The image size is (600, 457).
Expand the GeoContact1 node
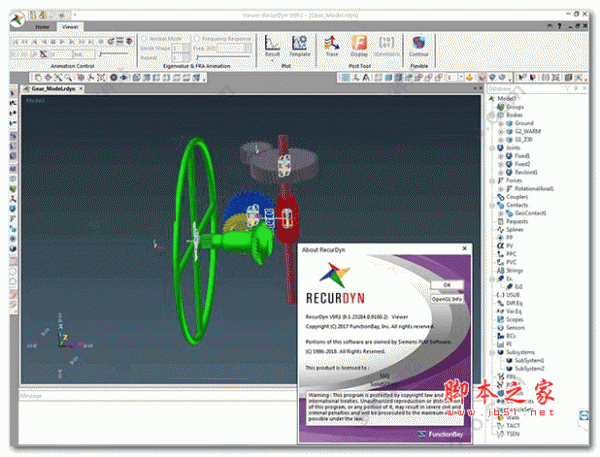coord(501,213)
